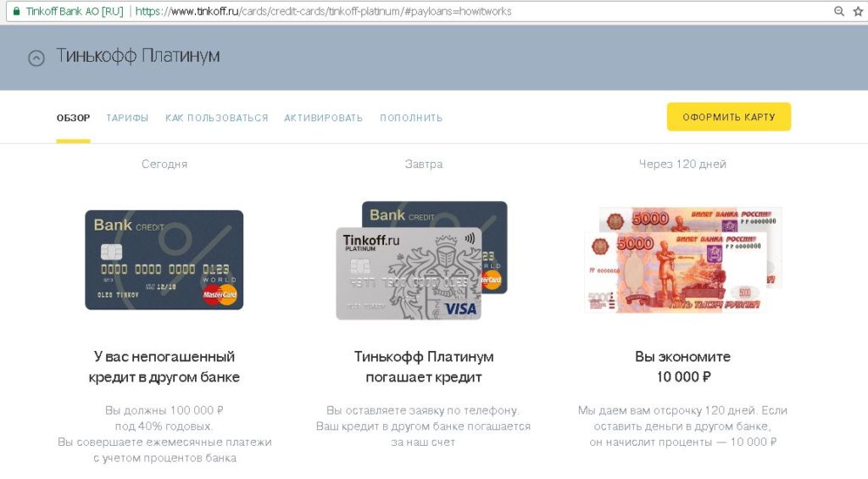Collapse the Тинькофф Платинум header chevron
The width and height of the screenshot is (868, 479).
(36, 58)
